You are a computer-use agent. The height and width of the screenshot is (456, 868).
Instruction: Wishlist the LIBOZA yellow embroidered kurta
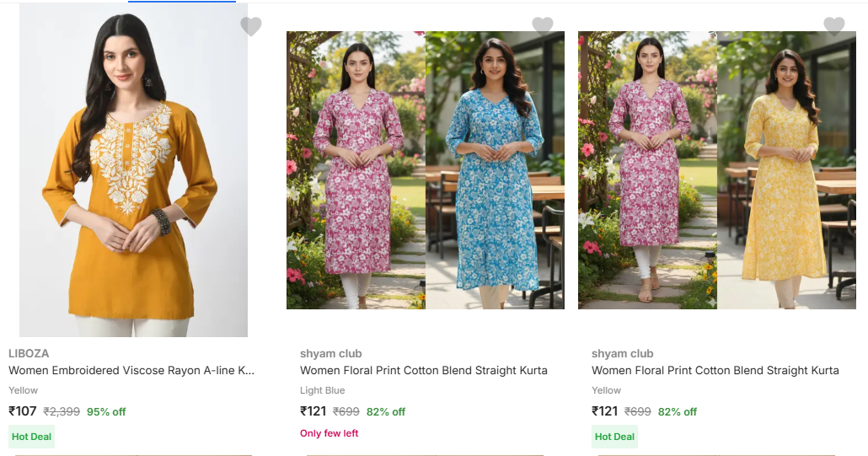(x=251, y=26)
